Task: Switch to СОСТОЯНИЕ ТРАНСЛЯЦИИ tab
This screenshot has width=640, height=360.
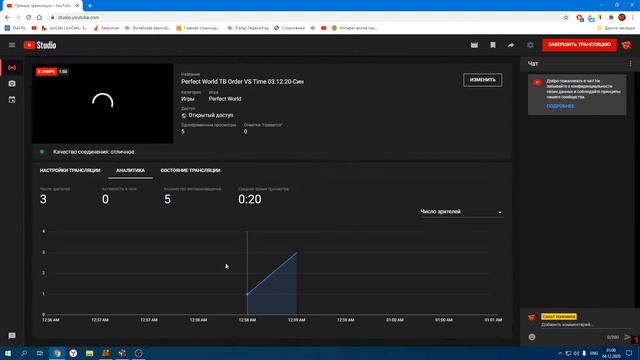Action: pyautogui.click(x=190, y=170)
